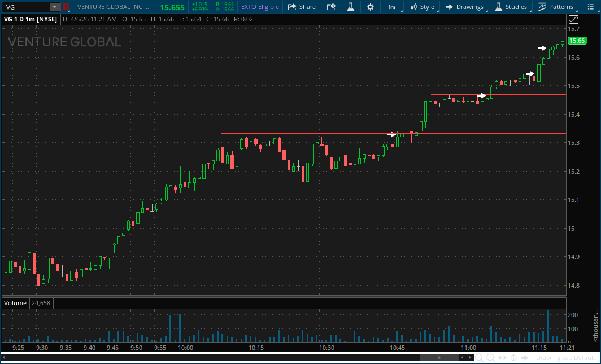Open the VG symbol dropdown arrow

(x=55, y=7)
